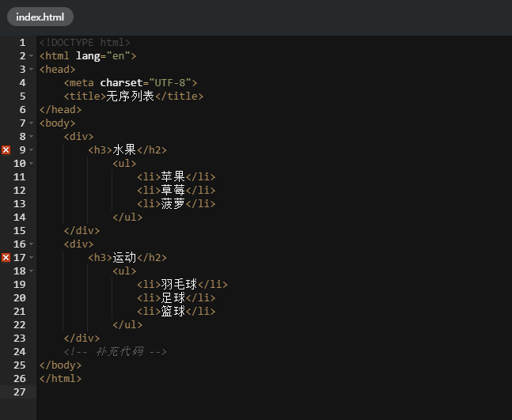
Task: Fold the sports ul list on line 18
Action: pos(32,271)
